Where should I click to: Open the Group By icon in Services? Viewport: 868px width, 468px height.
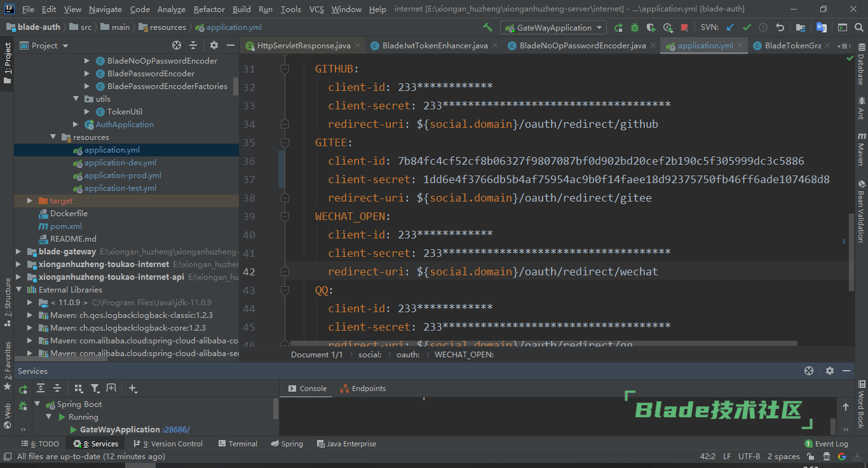click(x=78, y=389)
